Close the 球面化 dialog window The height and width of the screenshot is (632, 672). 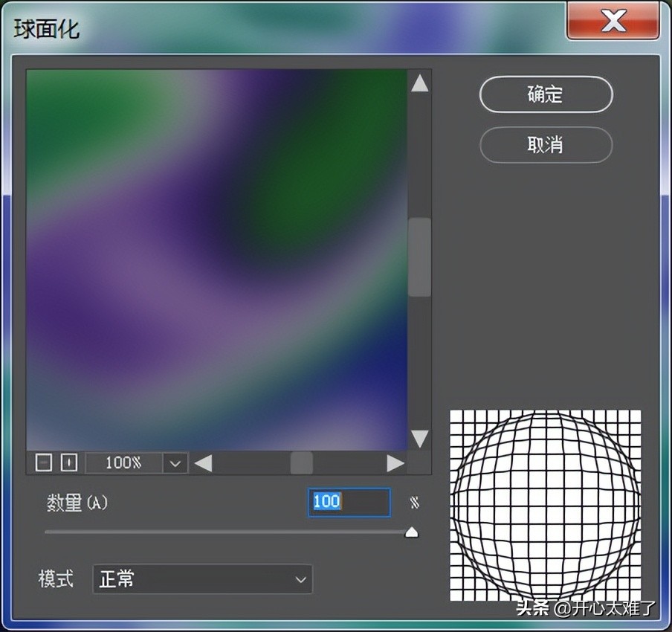[x=613, y=21]
